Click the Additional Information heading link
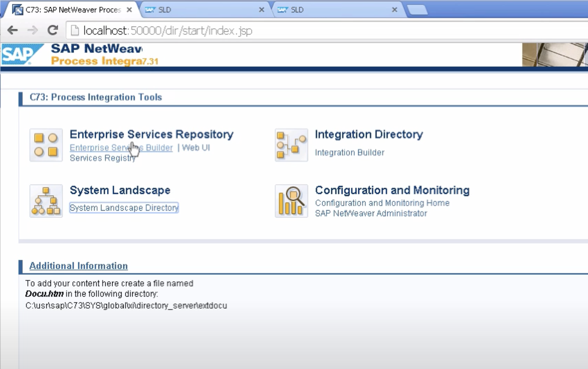 78,266
